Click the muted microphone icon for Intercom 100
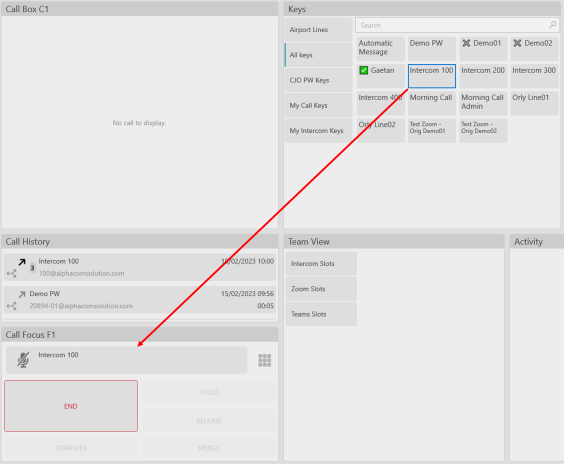Screen dimensions: 564x464 click(x=23, y=360)
